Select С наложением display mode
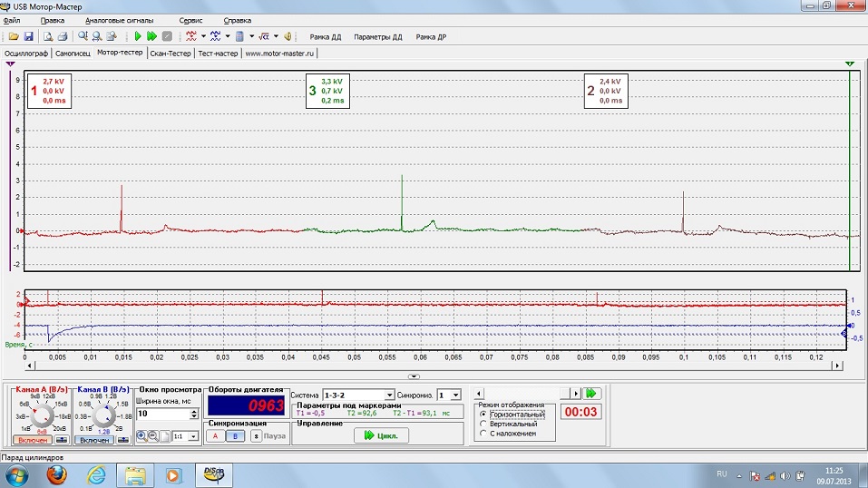Image resolution: width=868 pixels, height=488 pixels. pos(508,434)
